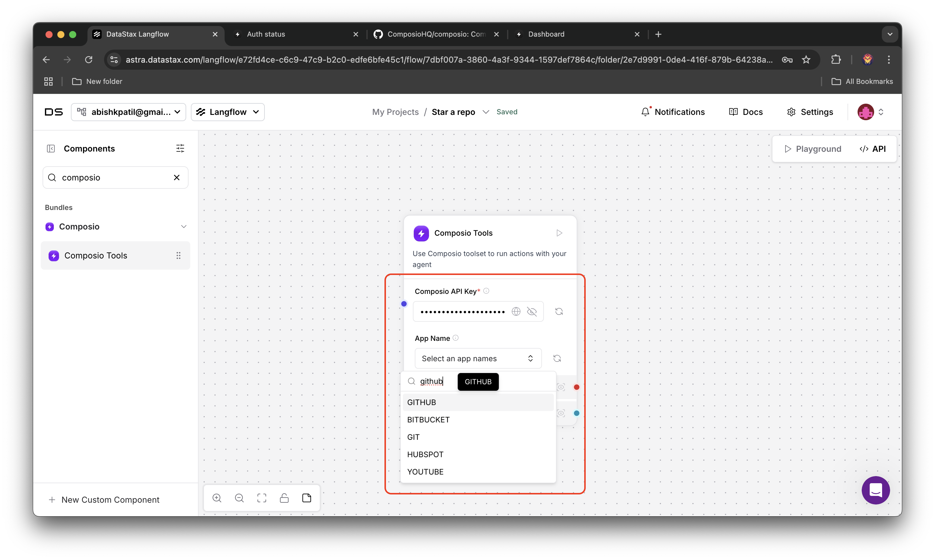Open the Playground
This screenshot has width=935, height=560.
click(812, 149)
